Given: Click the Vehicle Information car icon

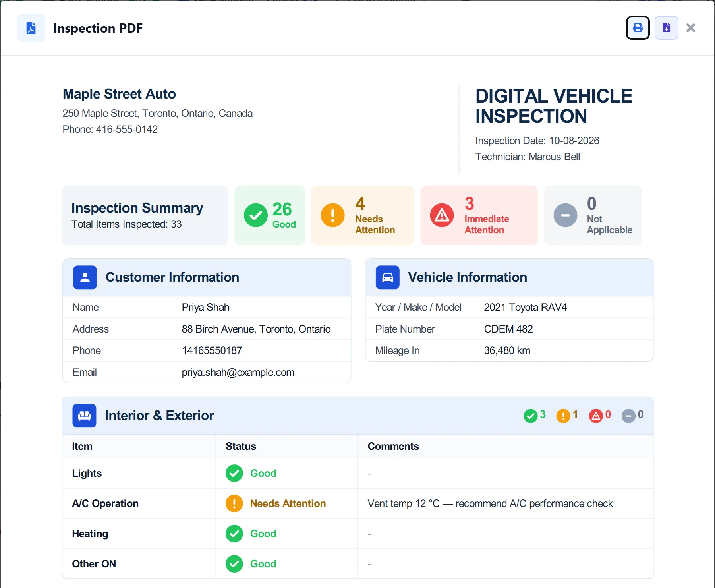Looking at the screenshot, I should coord(388,277).
